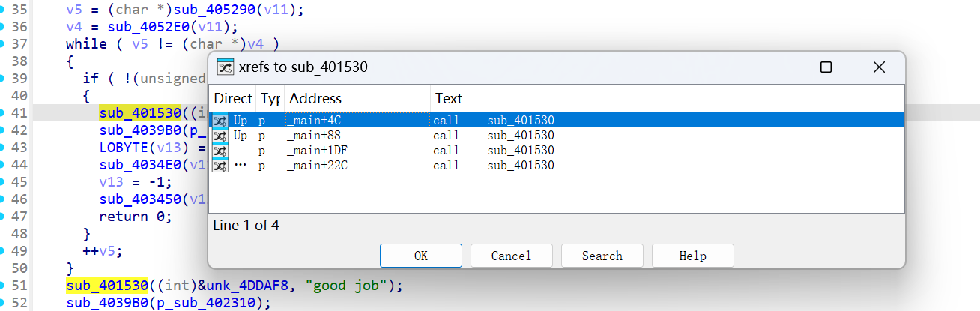980x311 pixels.
Task: Sort the xrefs by the Address column header
Action: (x=315, y=99)
